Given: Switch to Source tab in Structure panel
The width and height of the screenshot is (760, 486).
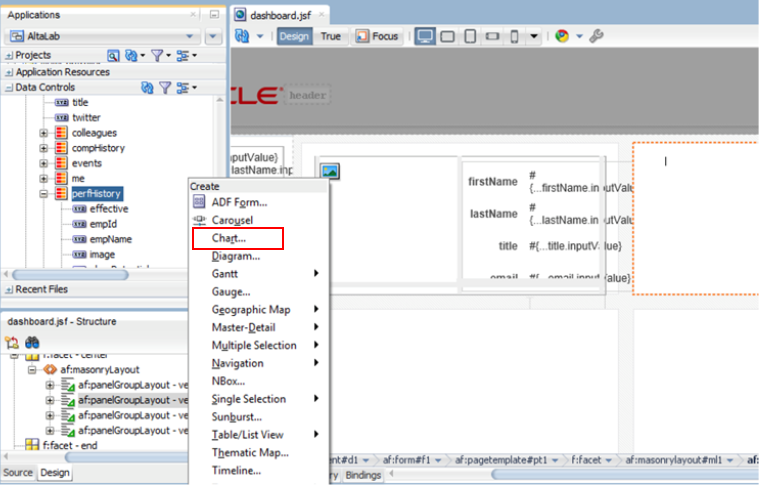Looking at the screenshot, I should click(18, 472).
